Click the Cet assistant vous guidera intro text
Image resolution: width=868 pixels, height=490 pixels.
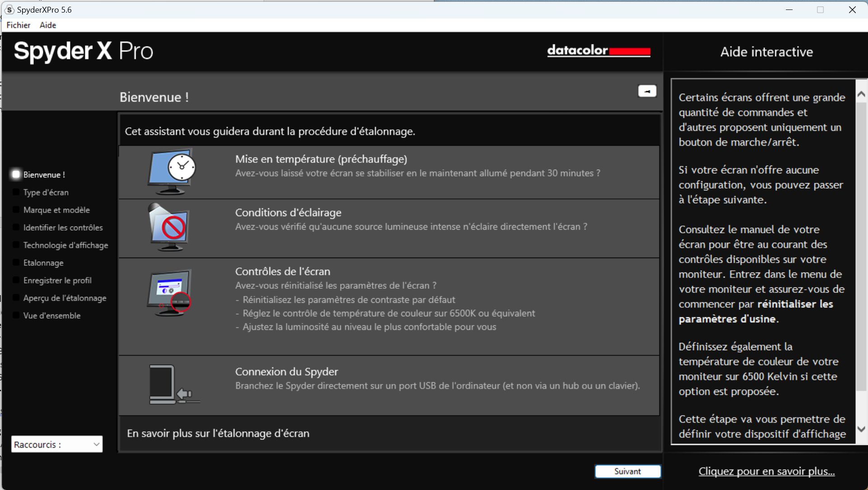[270, 131]
